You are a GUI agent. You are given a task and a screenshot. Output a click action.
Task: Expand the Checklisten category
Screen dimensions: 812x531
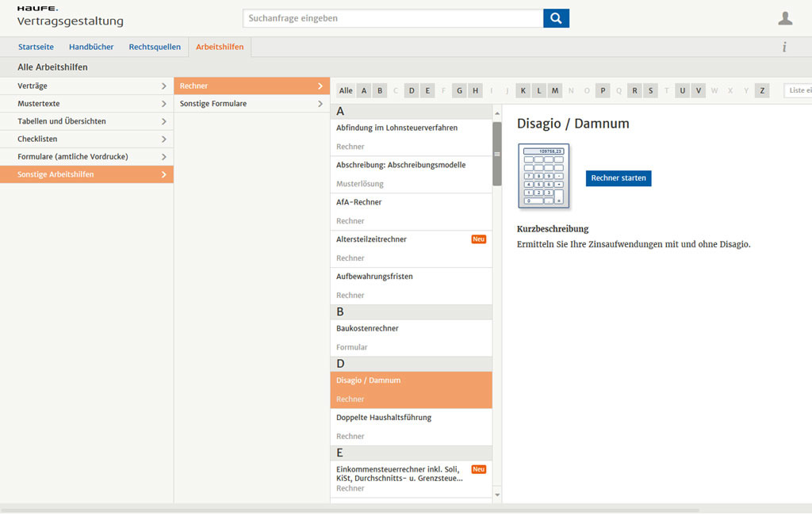click(86, 139)
